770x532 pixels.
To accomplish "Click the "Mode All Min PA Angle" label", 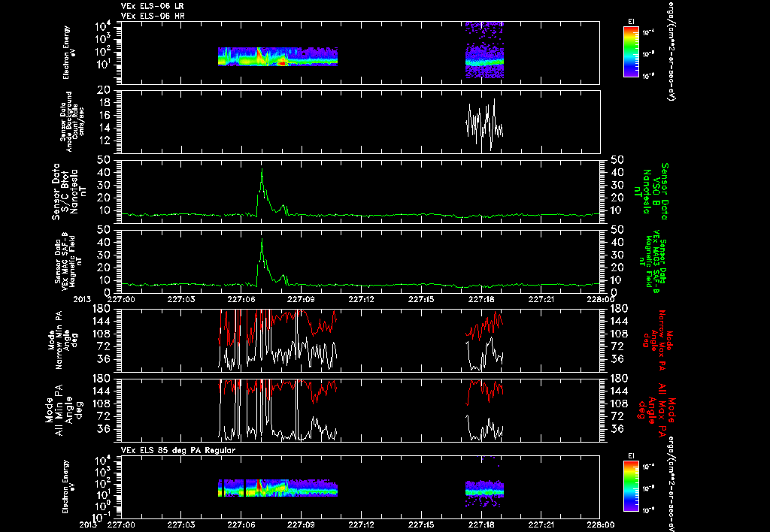I will pyautogui.click(x=65, y=410).
